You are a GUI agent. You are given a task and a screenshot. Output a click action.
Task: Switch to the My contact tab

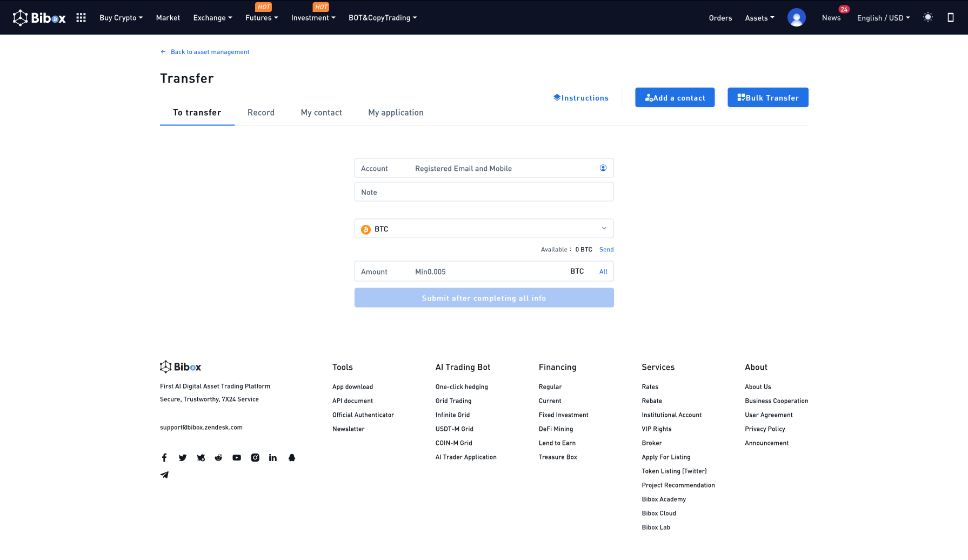tap(321, 112)
